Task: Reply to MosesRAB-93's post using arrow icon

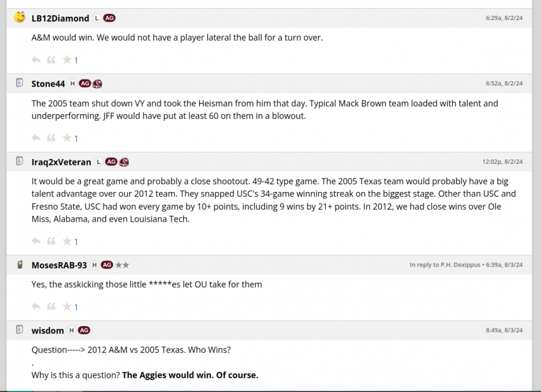Action: tap(36, 307)
